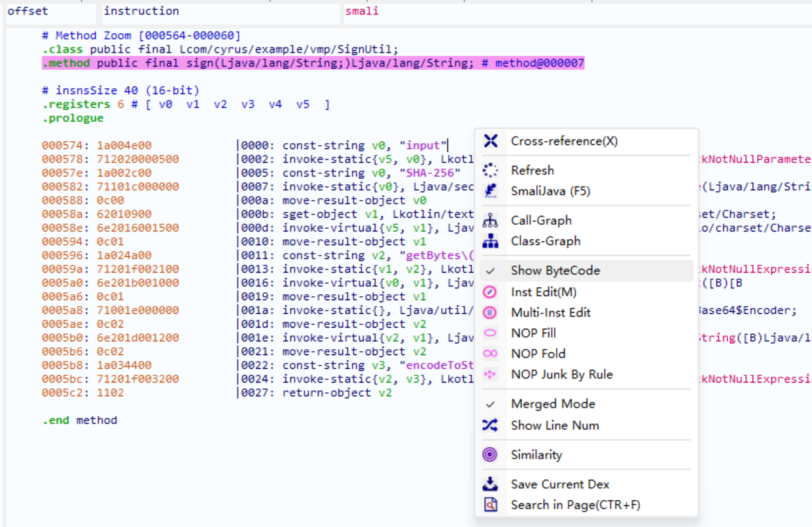812x527 pixels.
Task: Click the Refresh spinner icon
Action: pos(490,170)
